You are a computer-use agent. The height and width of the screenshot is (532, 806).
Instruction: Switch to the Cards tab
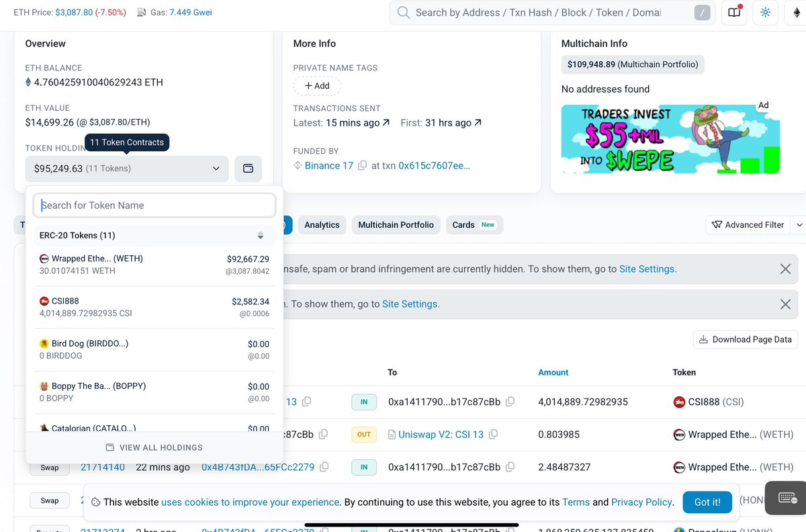point(475,225)
